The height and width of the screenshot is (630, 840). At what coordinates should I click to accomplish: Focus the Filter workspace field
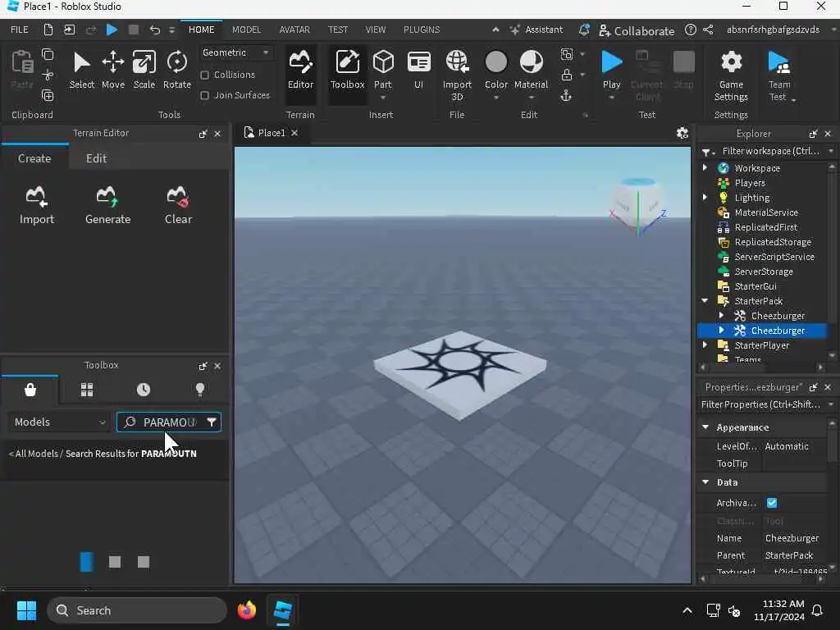(770, 151)
